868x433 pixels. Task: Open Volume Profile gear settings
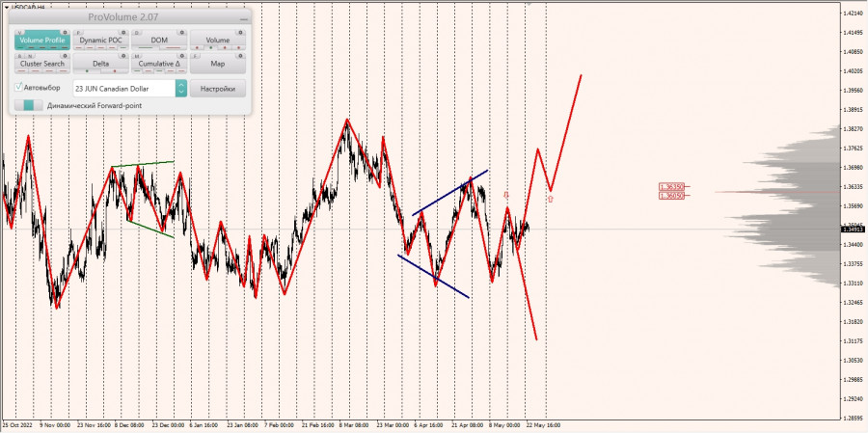[x=65, y=33]
